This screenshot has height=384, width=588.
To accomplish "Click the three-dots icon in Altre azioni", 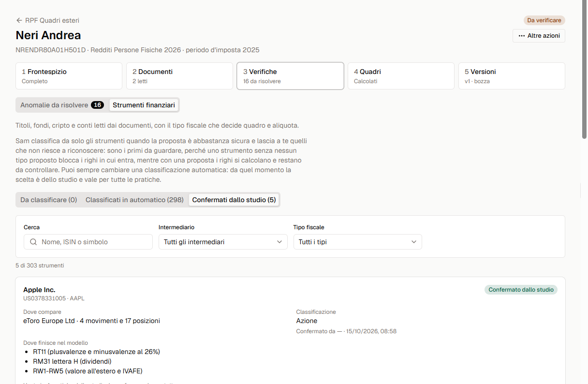I will 521,36.
